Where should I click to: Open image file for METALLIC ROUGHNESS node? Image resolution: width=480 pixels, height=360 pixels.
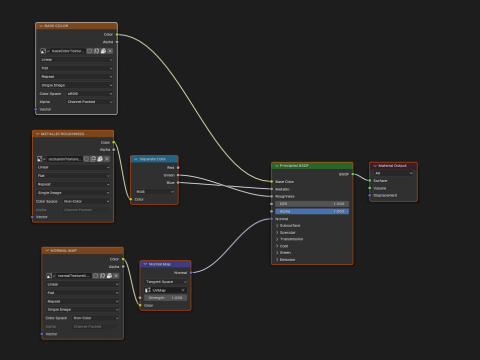100,159
